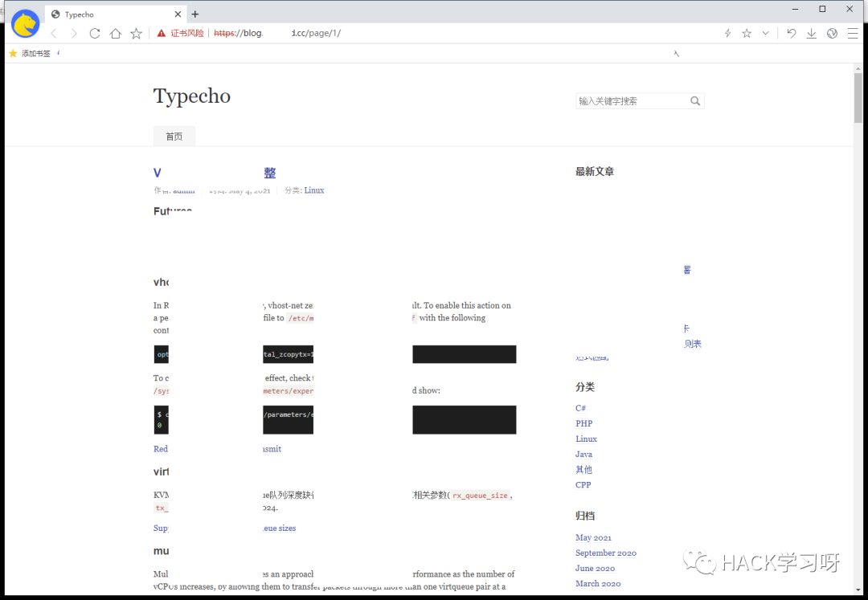Click the red certificate warning triangle

(161, 33)
